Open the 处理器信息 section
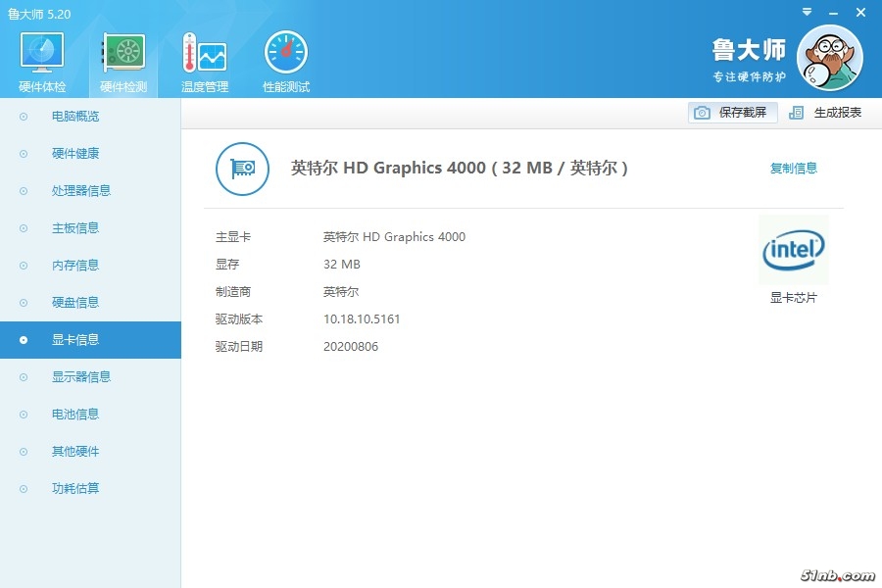 [x=81, y=191]
